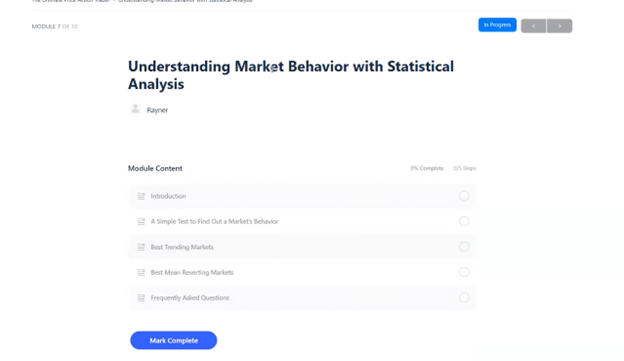Screen dimensions: 624x361
Task: Toggle completion circle for Best Trending Markets
Action: 464,247
